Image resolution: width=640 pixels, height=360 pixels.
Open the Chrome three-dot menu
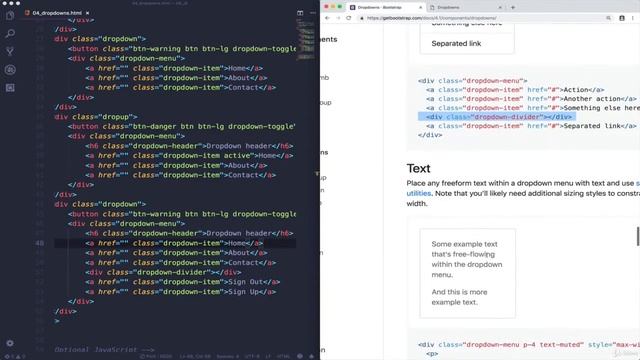click(633, 18)
